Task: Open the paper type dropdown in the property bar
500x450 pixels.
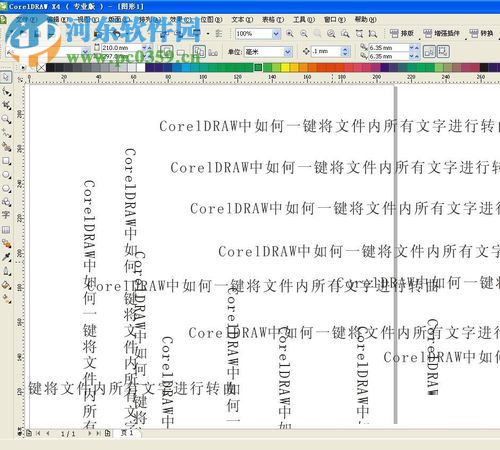Action: coord(85,52)
